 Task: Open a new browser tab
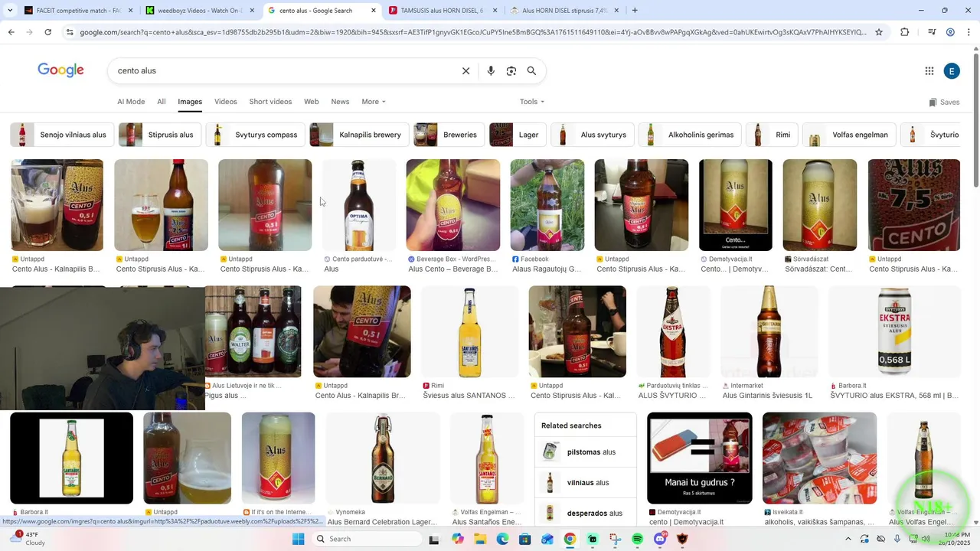tap(635, 11)
